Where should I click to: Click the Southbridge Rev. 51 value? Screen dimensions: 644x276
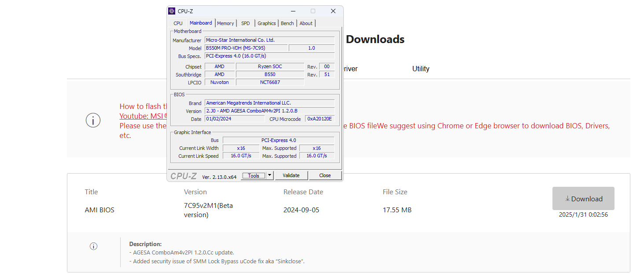click(x=327, y=74)
